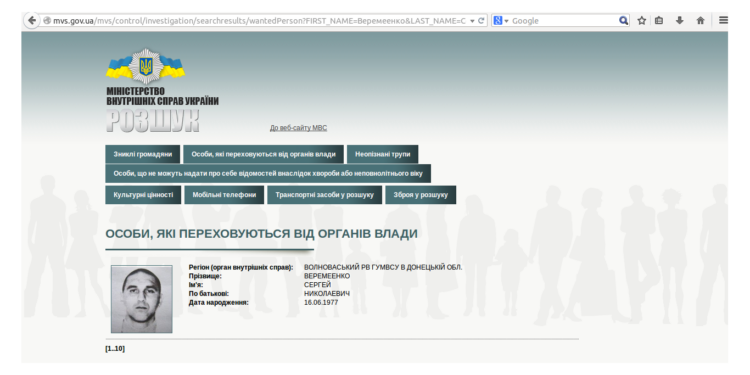Click the patronymic value 'НИКОЛАЕВИЧ'
The width and height of the screenshot is (750, 375).
pyautogui.click(x=327, y=293)
